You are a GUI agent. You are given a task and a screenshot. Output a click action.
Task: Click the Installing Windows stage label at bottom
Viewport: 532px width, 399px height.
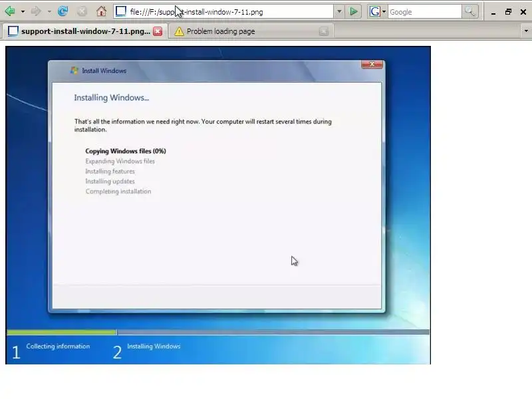154,346
